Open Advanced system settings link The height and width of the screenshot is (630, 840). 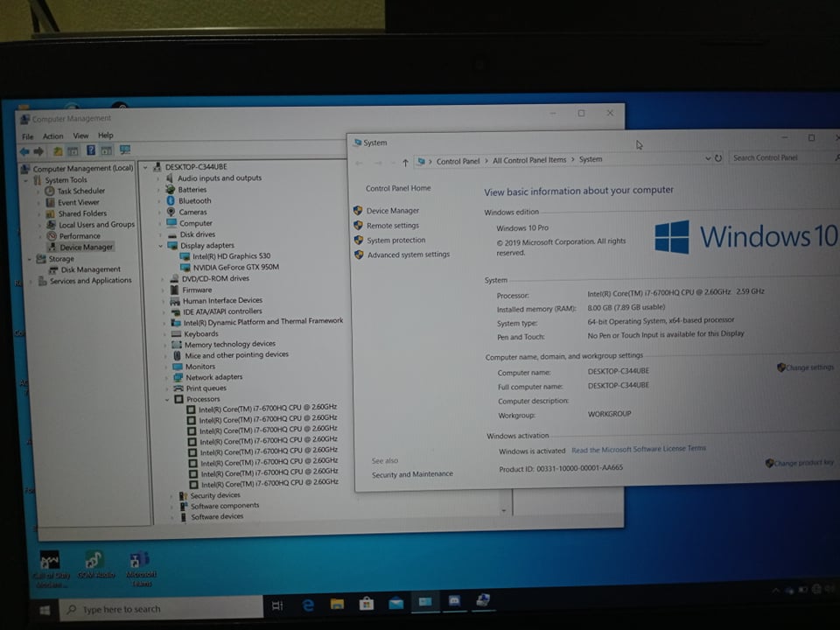[x=409, y=255]
